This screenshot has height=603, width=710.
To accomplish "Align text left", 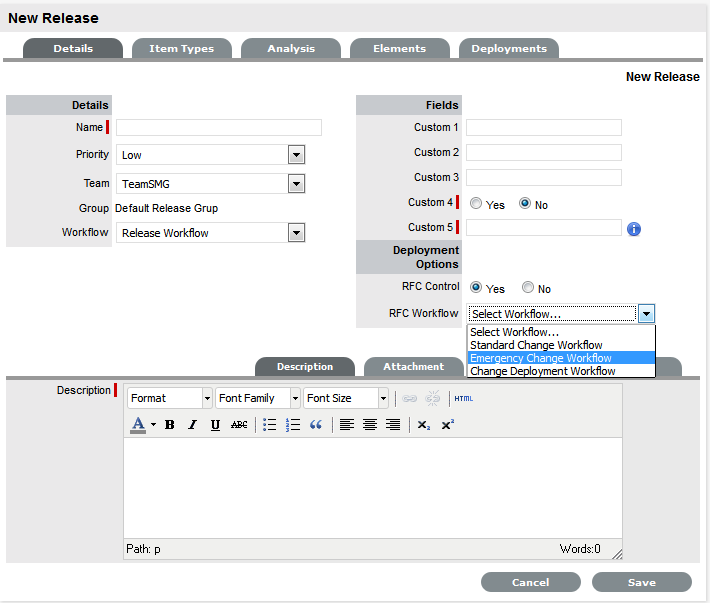I will 347,425.
